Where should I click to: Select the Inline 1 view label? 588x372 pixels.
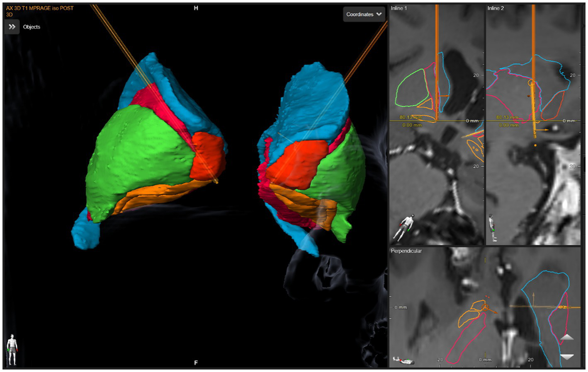399,8
